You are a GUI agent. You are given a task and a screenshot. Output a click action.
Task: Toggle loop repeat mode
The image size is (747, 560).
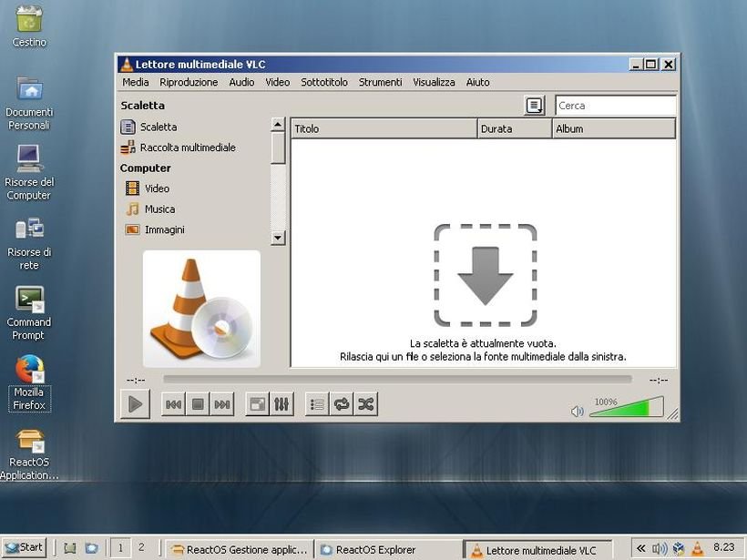[342, 404]
